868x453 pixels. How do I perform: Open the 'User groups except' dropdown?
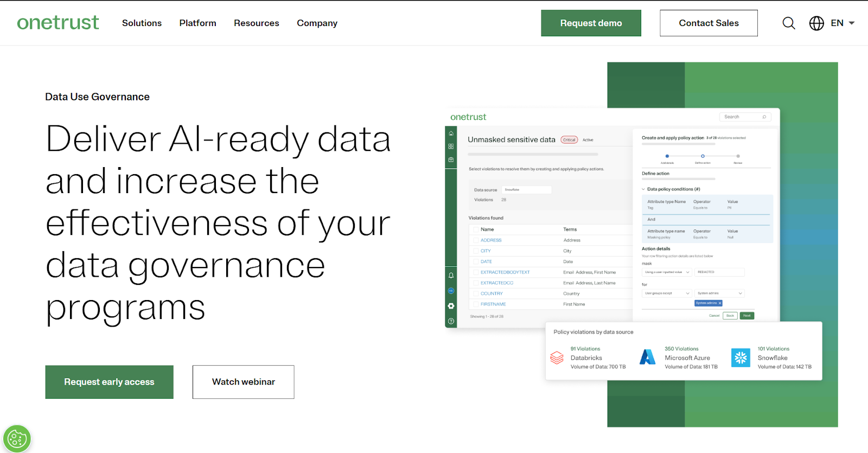coord(667,294)
